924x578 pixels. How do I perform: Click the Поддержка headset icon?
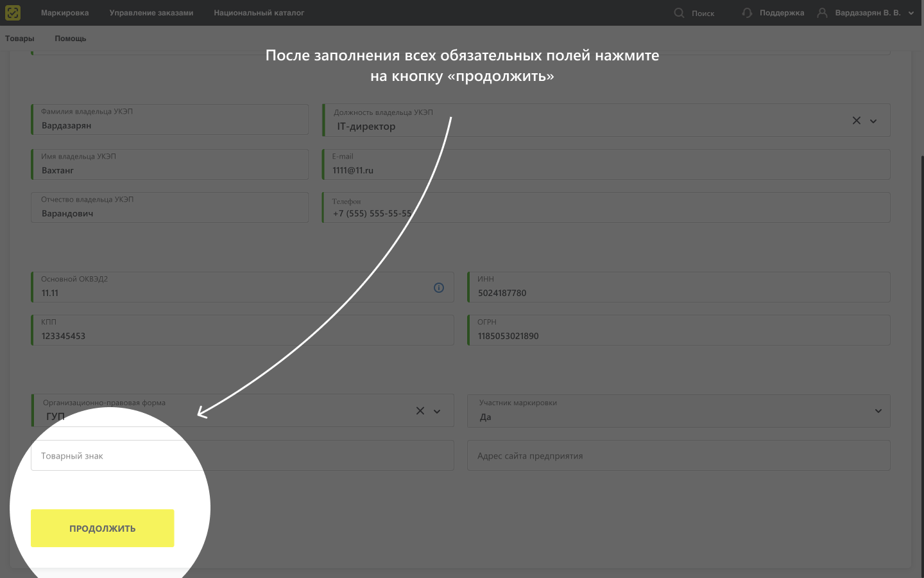pos(747,13)
